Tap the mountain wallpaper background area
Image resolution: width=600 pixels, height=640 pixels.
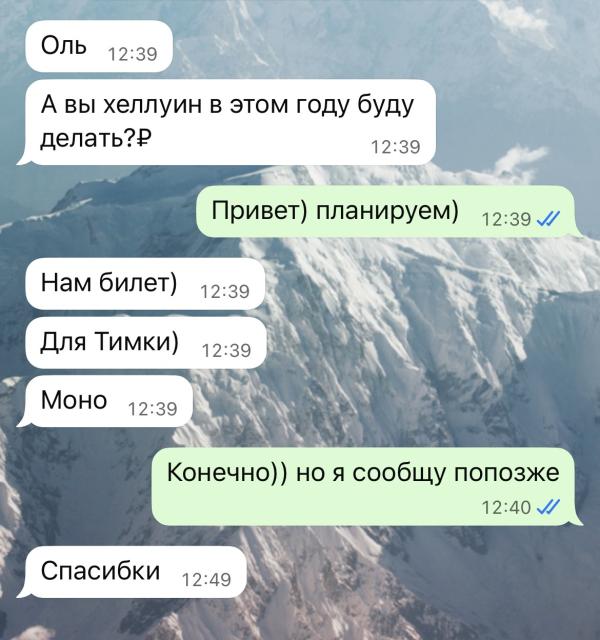click(x=449, y=347)
